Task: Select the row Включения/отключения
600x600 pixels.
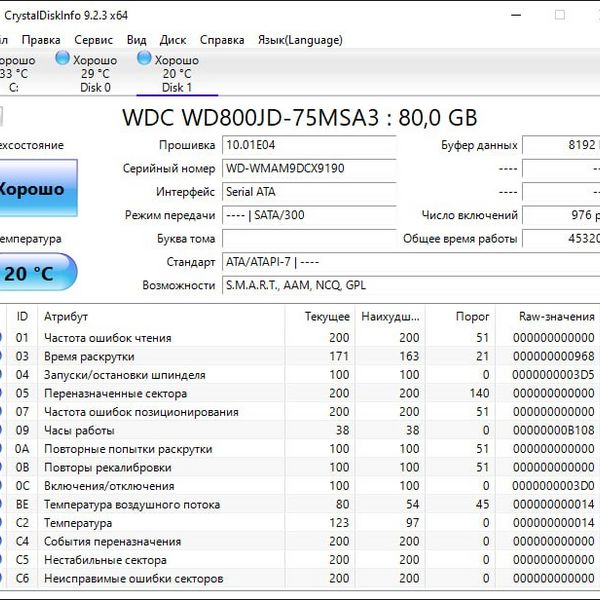Action: [300, 486]
